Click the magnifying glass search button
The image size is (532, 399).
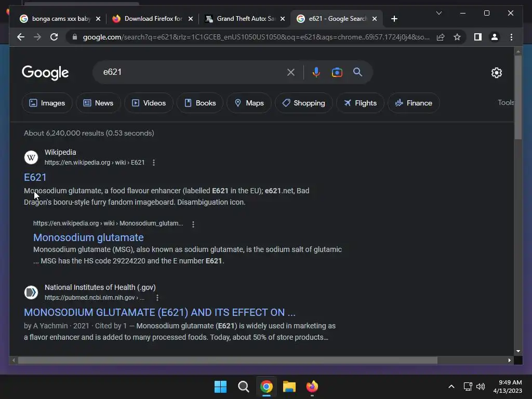click(x=357, y=72)
